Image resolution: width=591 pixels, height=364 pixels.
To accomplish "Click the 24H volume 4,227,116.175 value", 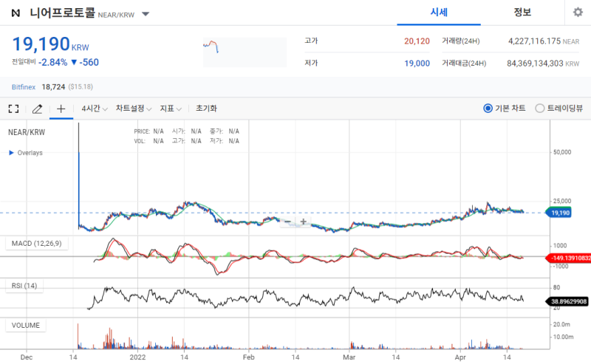I will [x=534, y=41].
